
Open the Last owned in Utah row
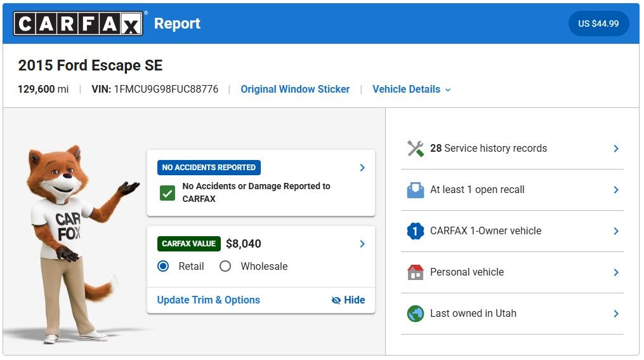511,314
